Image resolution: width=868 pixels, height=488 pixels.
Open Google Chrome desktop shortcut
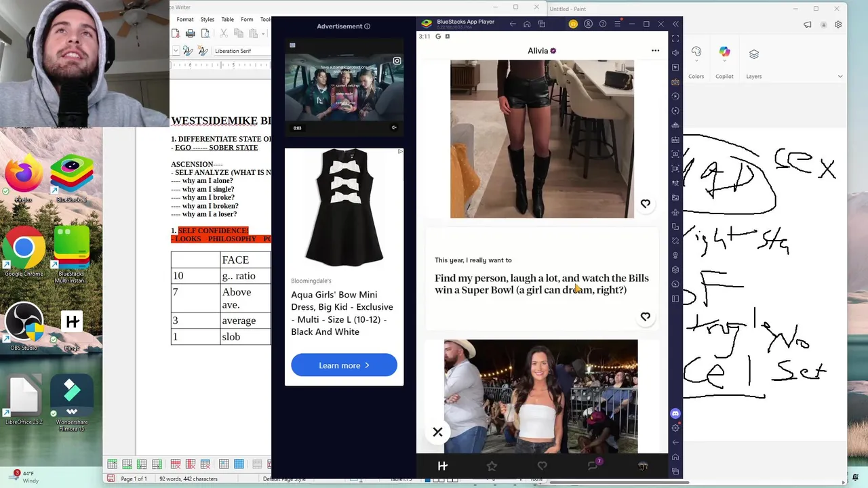point(24,253)
